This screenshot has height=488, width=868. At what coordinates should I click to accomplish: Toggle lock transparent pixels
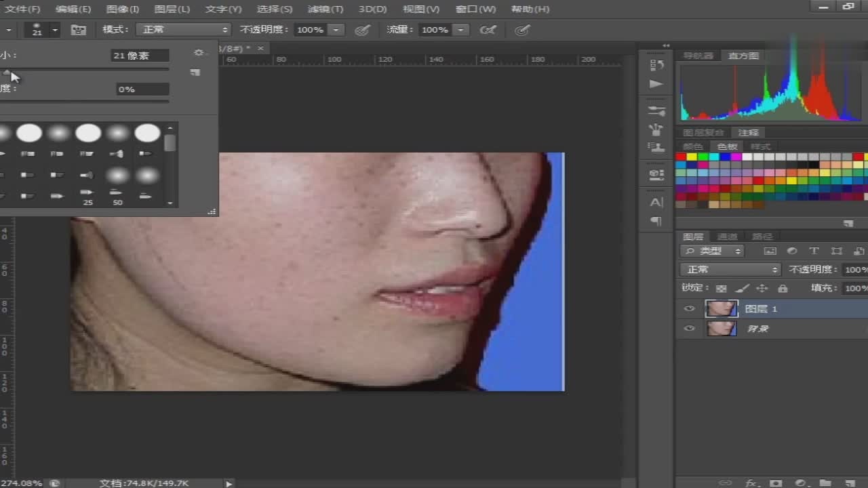722,288
